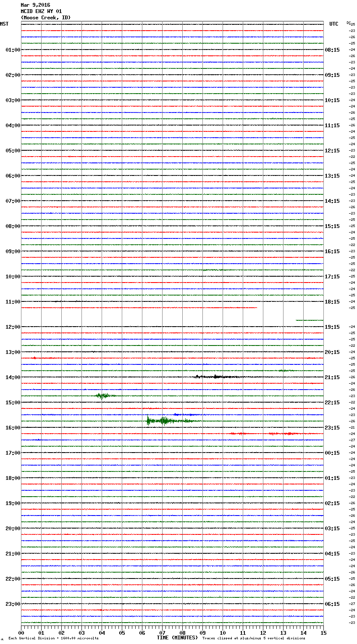Click minute-axis tick label '10'
This screenshot has width=357, height=644.
[223, 633]
